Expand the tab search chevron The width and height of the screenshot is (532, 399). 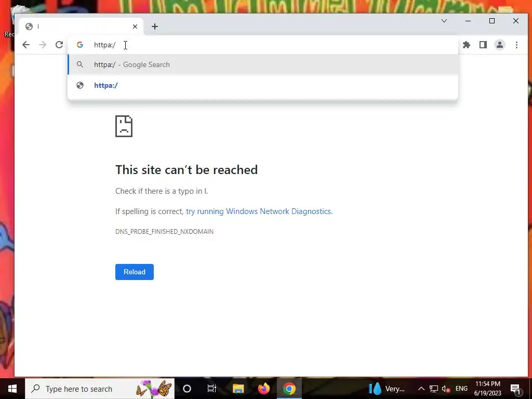point(444,21)
